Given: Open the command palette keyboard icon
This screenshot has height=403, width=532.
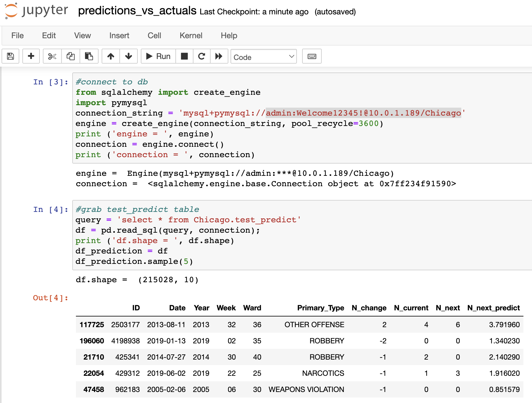Looking at the screenshot, I should click(312, 56).
